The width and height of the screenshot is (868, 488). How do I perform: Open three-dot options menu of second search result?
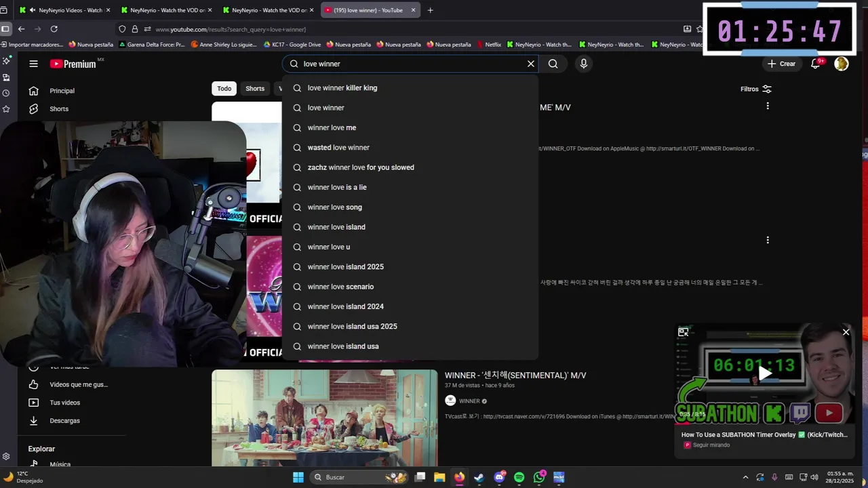768,240
